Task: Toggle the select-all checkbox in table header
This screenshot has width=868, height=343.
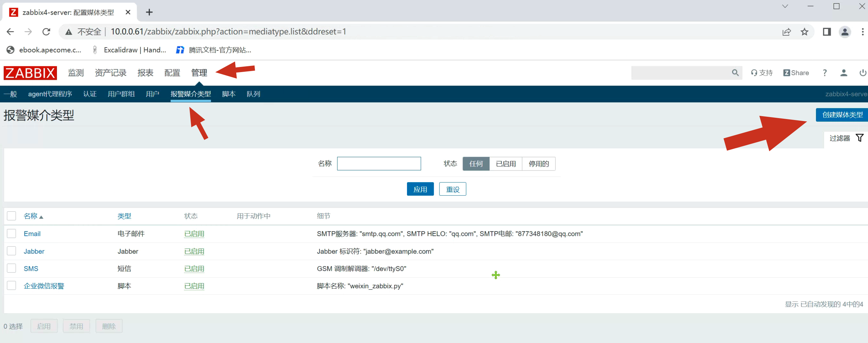Action: coord(12,216)
